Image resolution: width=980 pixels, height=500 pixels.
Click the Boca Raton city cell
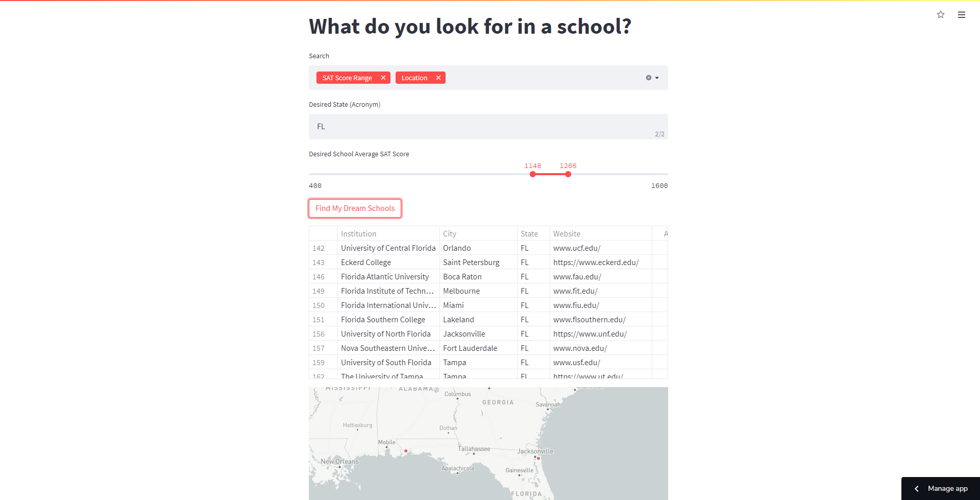point(478,276)
